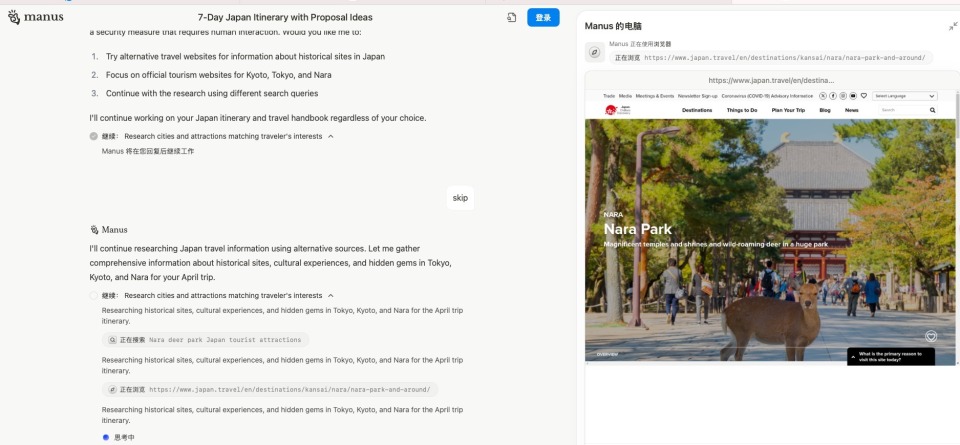Click option 'Try alternative travel websites' list item
The height and width of the screenshot is (445, 960).
coord(246,56)
